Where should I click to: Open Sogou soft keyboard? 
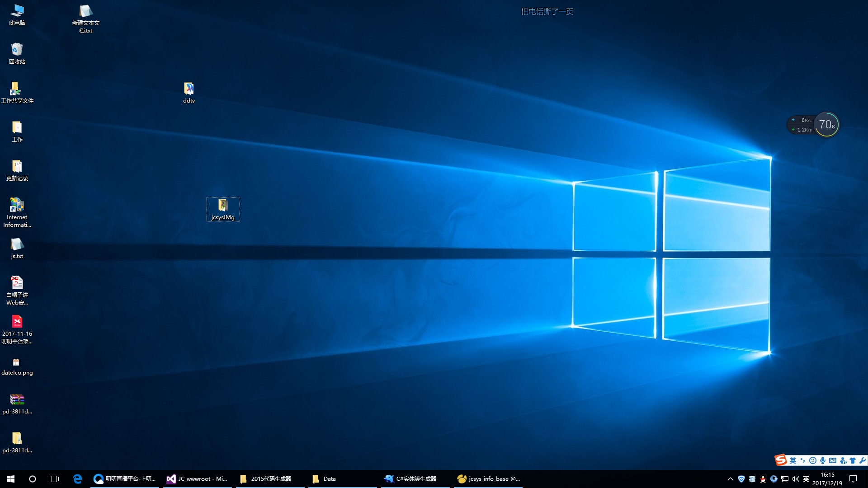click(x=833, y=460)
